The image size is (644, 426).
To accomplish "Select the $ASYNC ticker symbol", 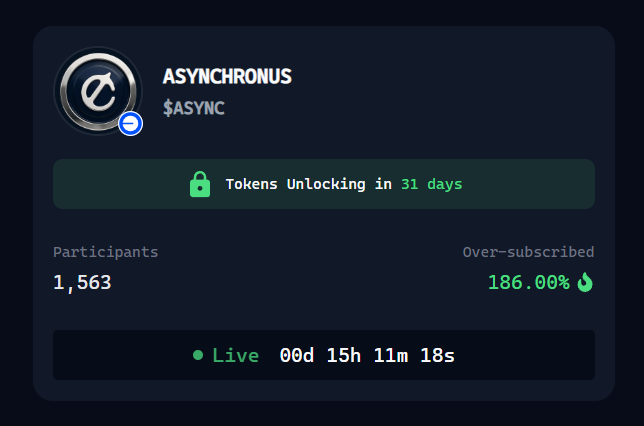I will (194, 108).
